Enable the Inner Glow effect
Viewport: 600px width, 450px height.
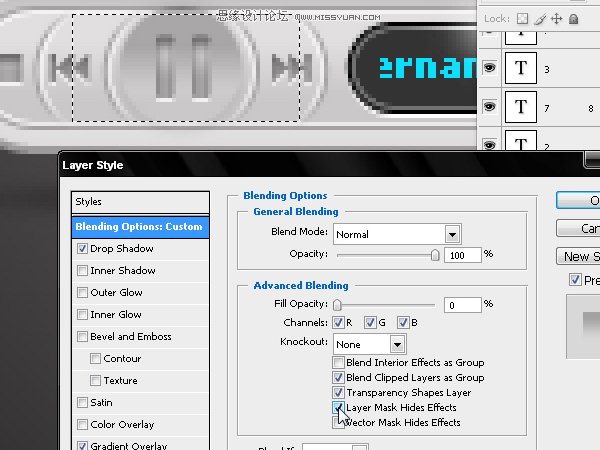point(82,315)
